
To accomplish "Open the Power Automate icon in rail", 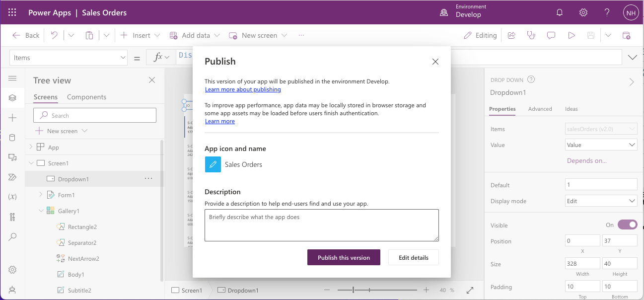I will [x=12, y=177].
